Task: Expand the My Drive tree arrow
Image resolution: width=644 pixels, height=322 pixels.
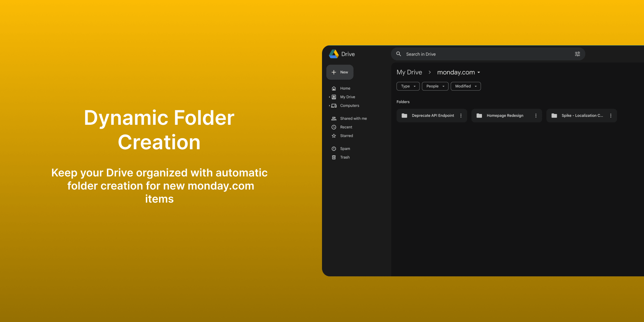Action: coord(329,97)
